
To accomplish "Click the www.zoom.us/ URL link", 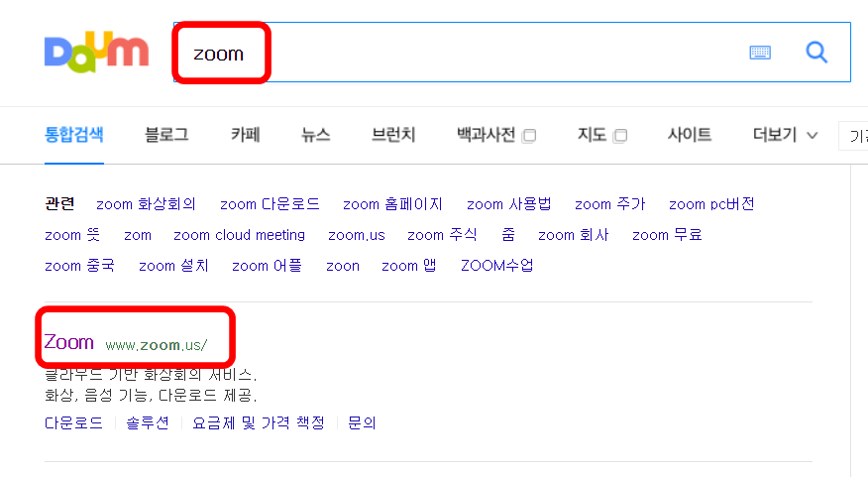I will pos(157,345).
